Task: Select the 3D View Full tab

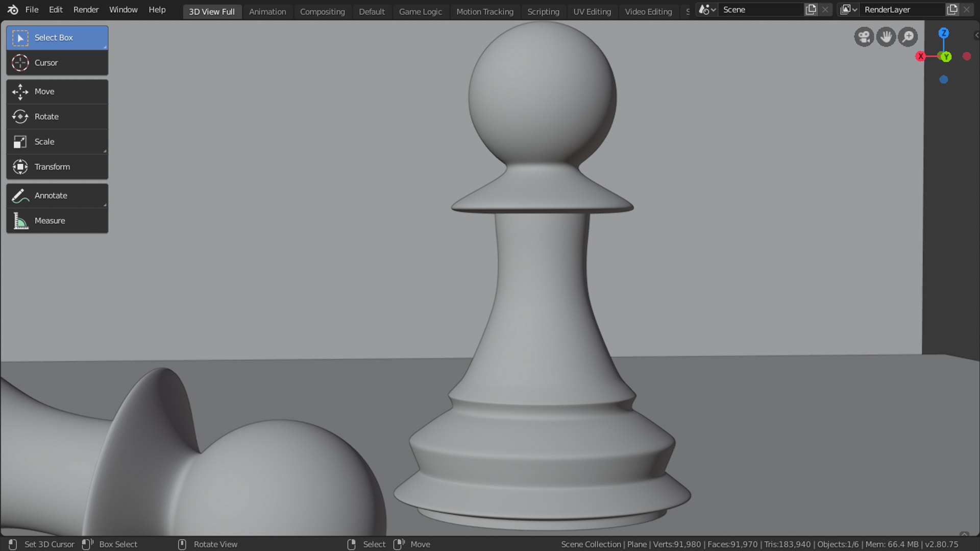Action: [212, 12]
